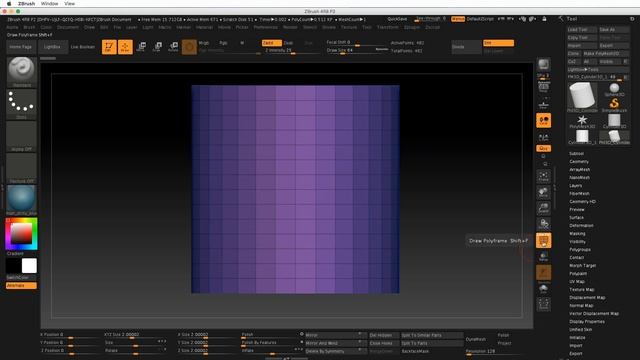Screen dimensions: 640x360
Task: Select the Sphere3D tool thumbnail
Action: (x=614, y=89)
